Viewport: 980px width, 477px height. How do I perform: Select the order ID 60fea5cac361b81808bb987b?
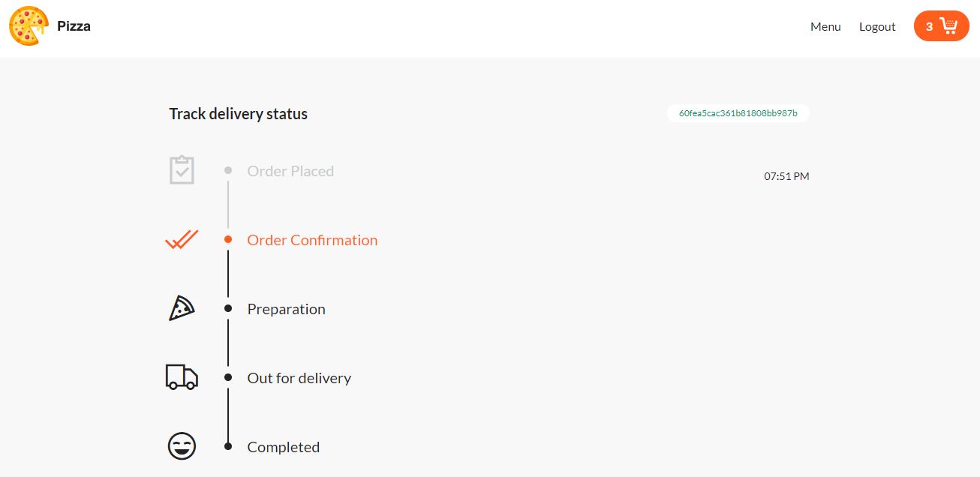pyautogui.click(x=738, y=113)
